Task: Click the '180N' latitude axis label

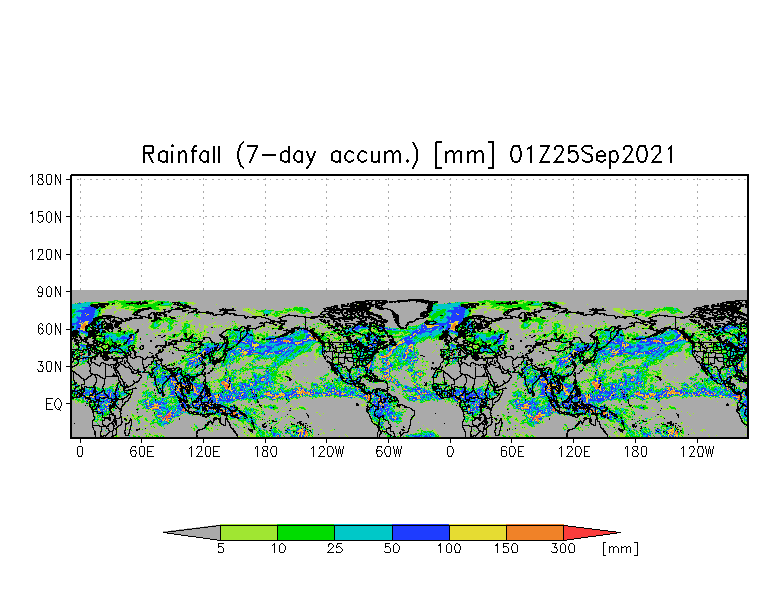Action: (x=46, y=180)
